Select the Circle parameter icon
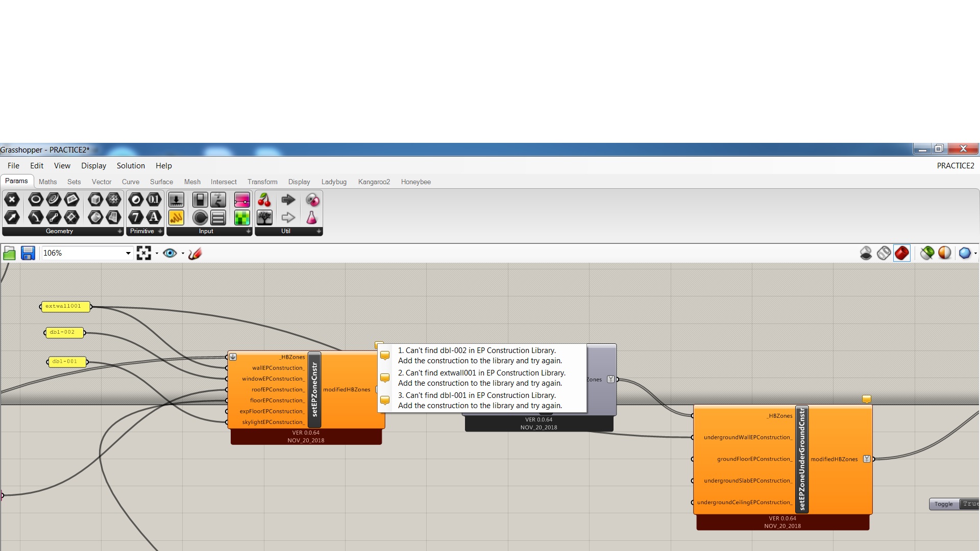The image size is (980, 551). click(35, 199)
